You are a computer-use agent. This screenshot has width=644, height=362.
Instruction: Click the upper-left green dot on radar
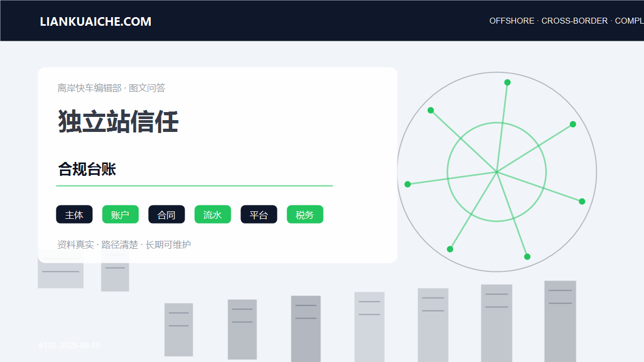430,110
